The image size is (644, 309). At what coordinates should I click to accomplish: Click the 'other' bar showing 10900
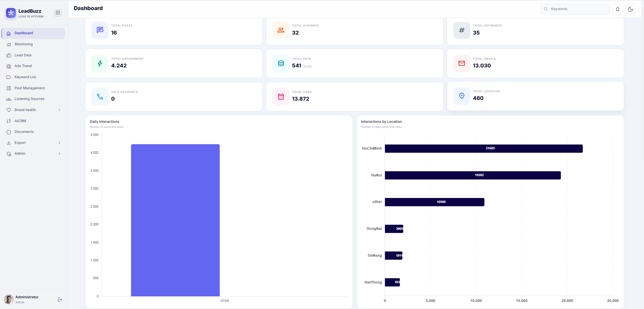click(x=434, y=202)
